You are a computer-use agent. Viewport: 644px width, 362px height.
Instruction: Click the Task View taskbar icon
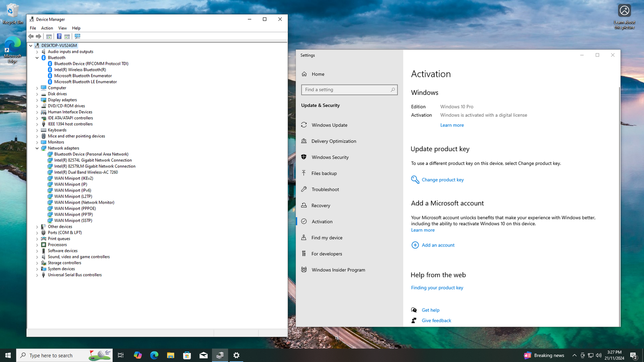[x=120, y=355]
